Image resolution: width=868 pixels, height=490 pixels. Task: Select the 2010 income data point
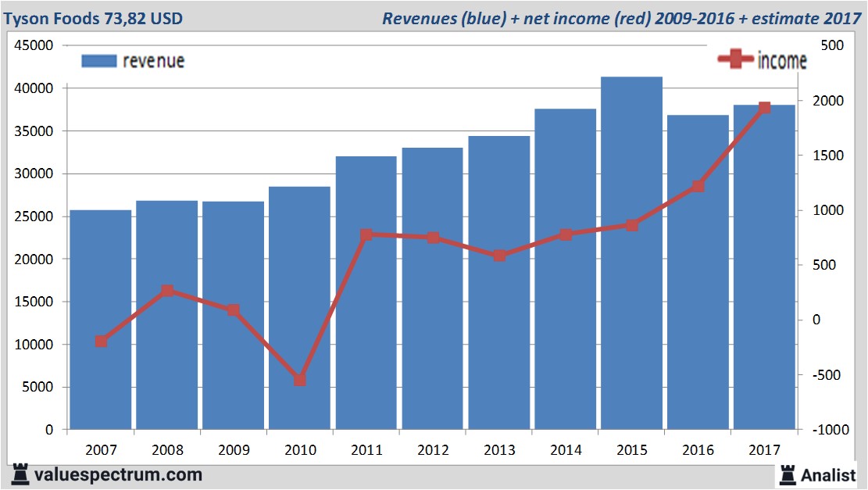pyautogui.click(x=299, y=380)
